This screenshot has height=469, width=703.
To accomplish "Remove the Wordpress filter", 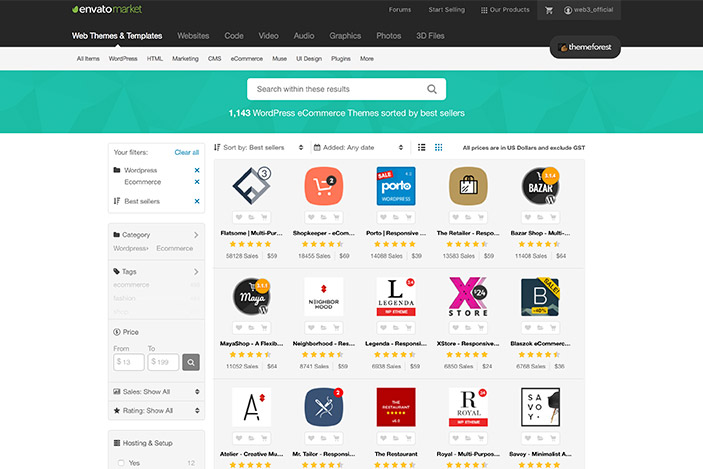I will (x=197, y=170).
